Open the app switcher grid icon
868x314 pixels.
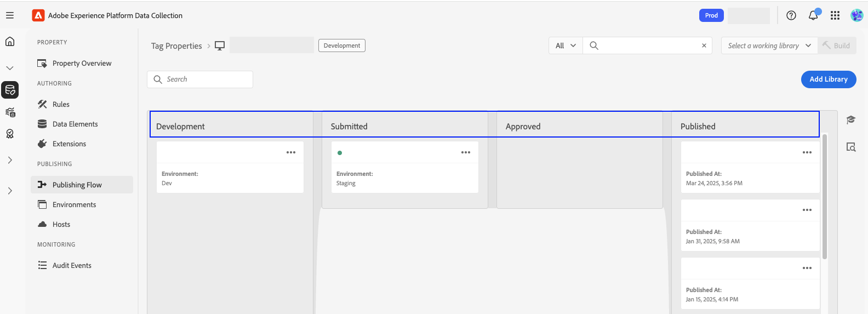(835, 15)
